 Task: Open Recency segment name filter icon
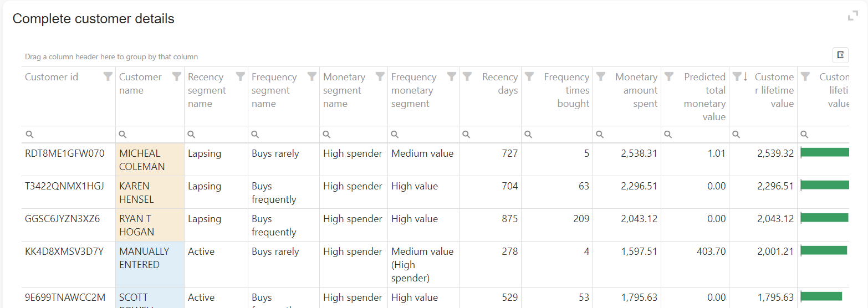click(x=241, y=76)
